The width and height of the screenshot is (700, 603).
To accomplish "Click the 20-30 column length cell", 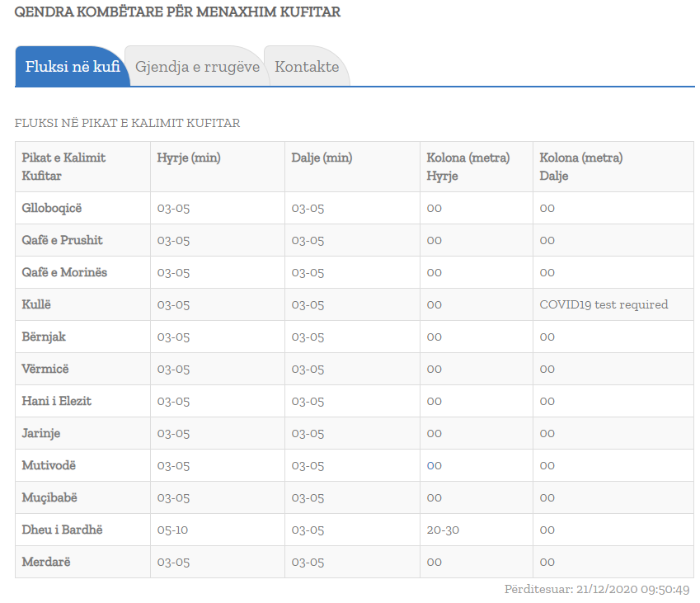I will pyautogui.click(x=443, y=530).
